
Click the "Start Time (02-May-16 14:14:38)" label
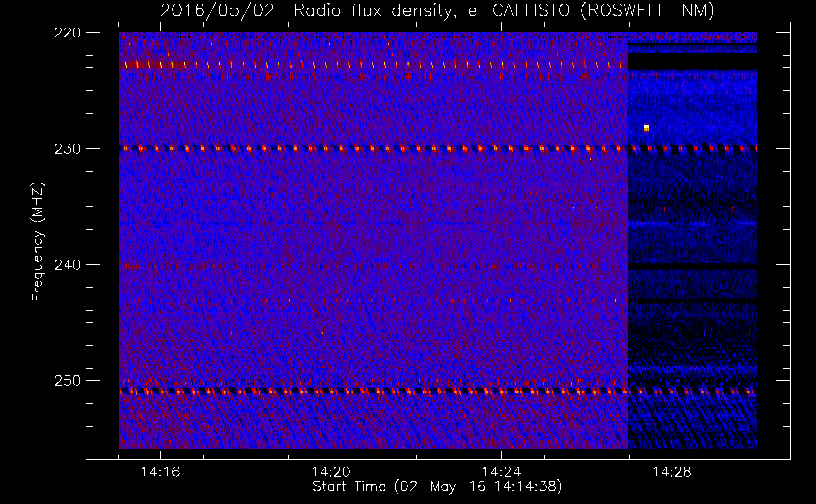[x=437, y=487]
